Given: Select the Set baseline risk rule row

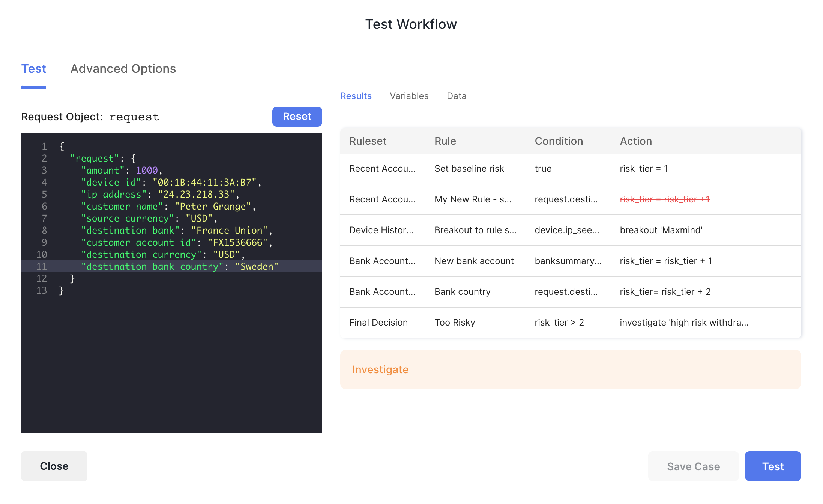Looking at the screenshot, I should [469, 169].
